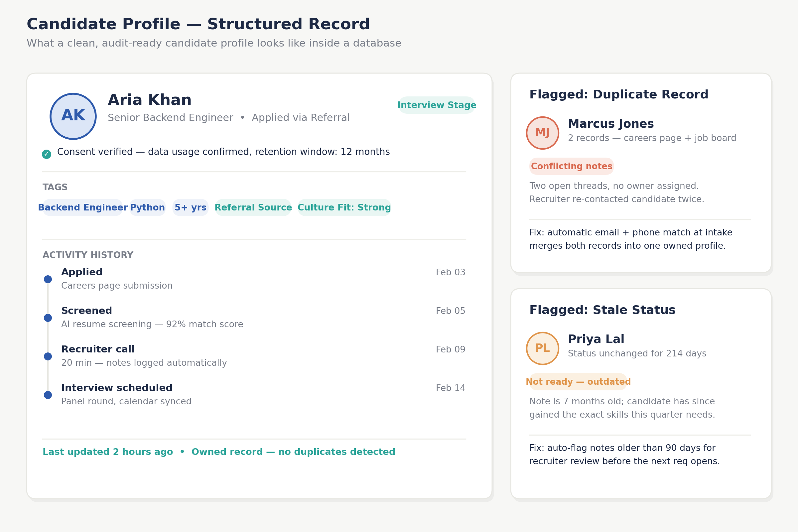Screen dimensions: 798x532
Task: Click the Recruiter call timeline dot
Action: click(48, 356)
